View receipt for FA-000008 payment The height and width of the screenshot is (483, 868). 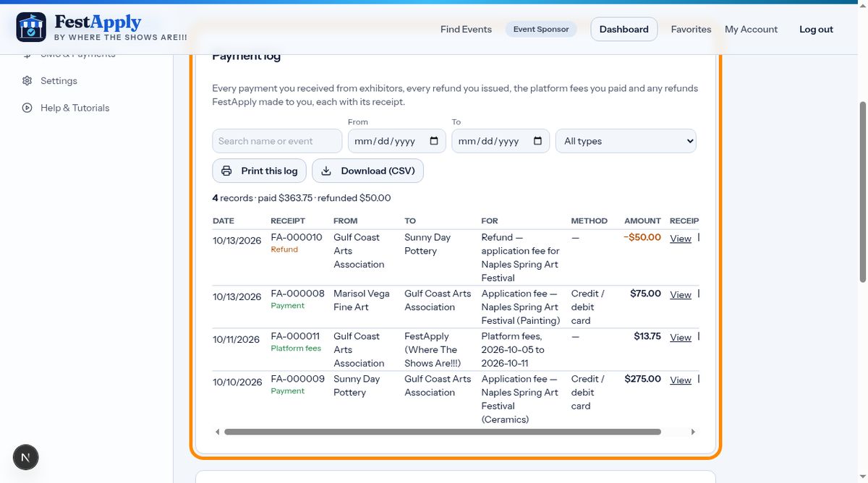(681, 295)
